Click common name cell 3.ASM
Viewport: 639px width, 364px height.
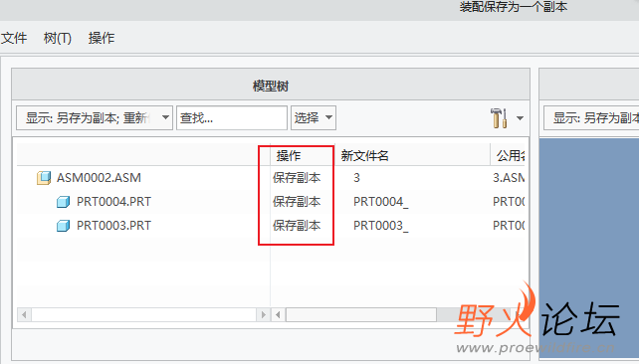tap(509, 178)
